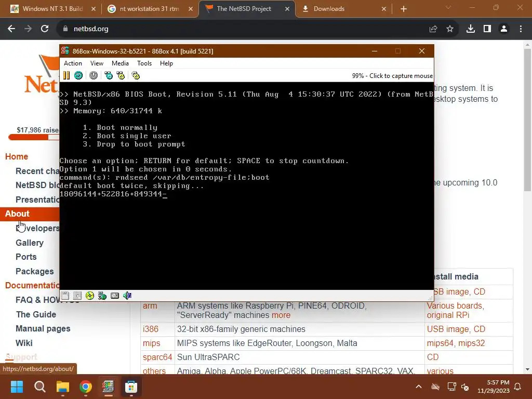Viewport: 532px width, 399px height.
Task: Open The Guide documentation link
Action: [x=36, y=314]
